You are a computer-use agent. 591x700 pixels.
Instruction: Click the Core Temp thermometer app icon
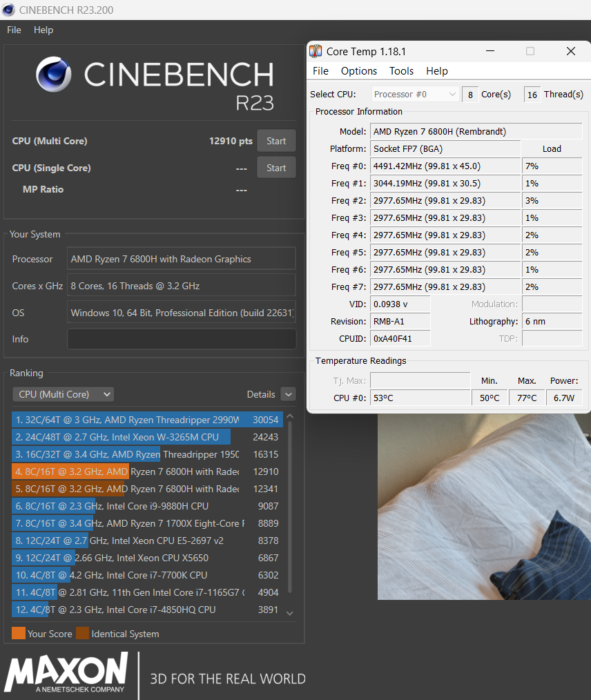(316, 51)
